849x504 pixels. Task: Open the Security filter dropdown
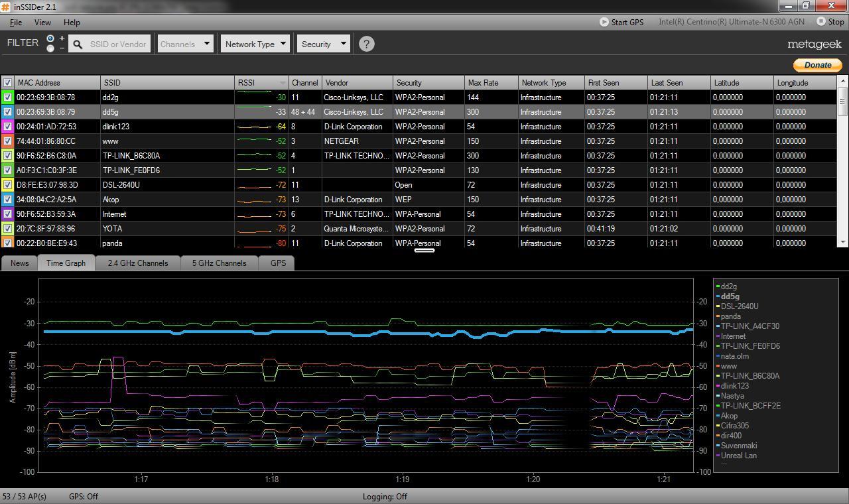(x=322, y=44)
